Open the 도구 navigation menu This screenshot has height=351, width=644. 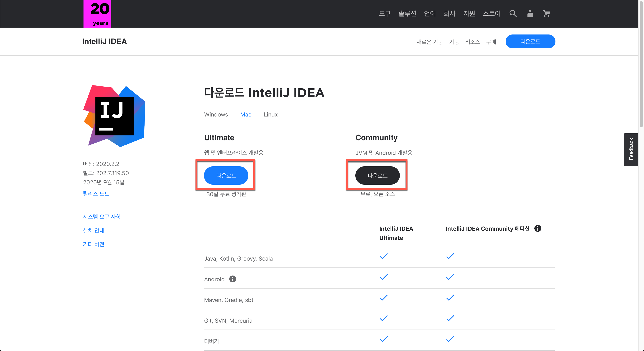[384, 13]
